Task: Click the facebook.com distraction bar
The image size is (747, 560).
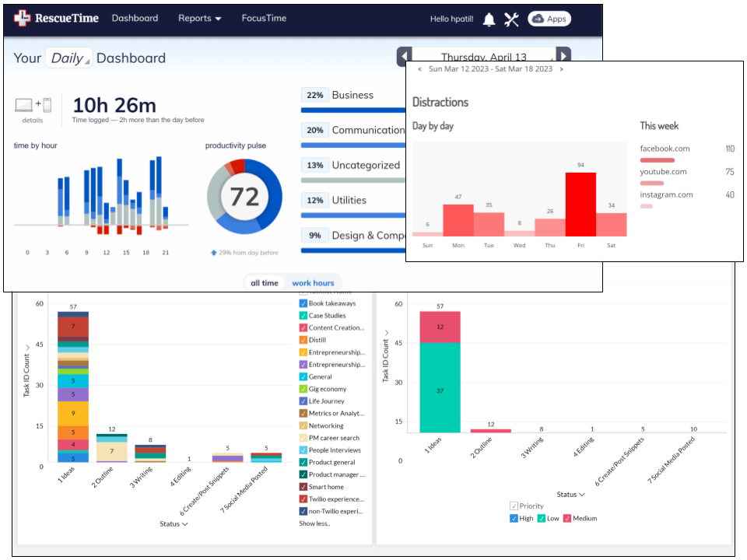Action: [x=657, y=160]
